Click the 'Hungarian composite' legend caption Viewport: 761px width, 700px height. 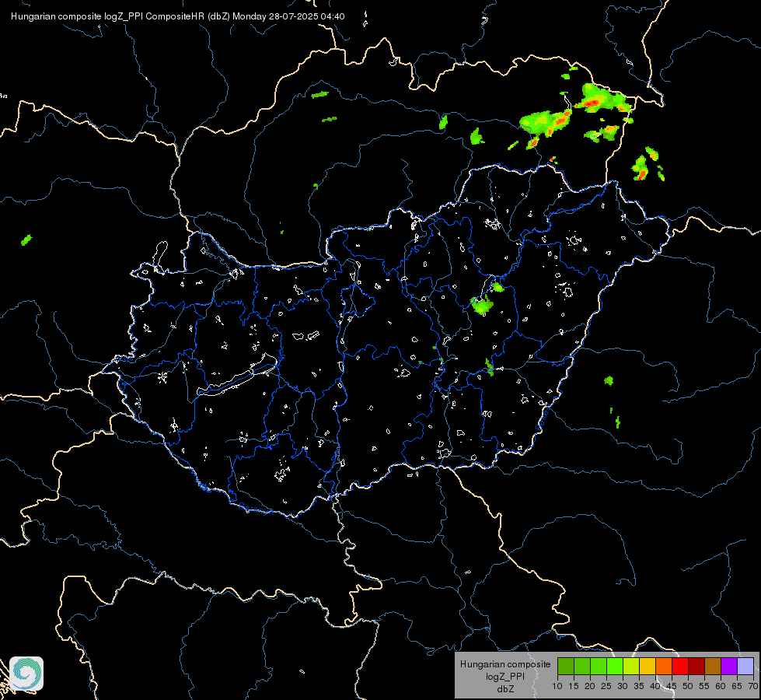(x=505, y=664)
